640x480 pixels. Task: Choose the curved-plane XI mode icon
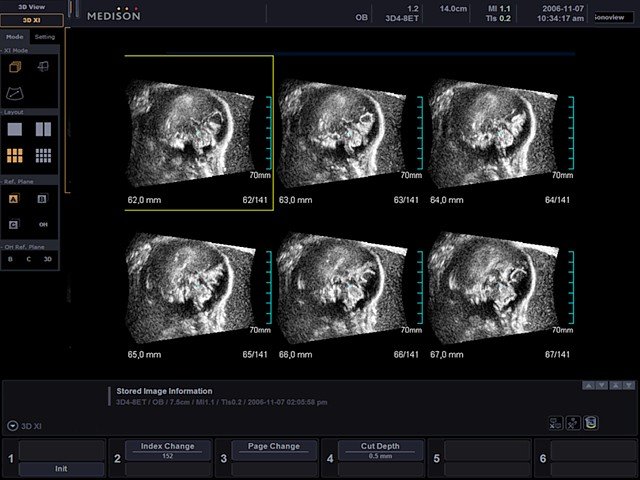[15, 92]
